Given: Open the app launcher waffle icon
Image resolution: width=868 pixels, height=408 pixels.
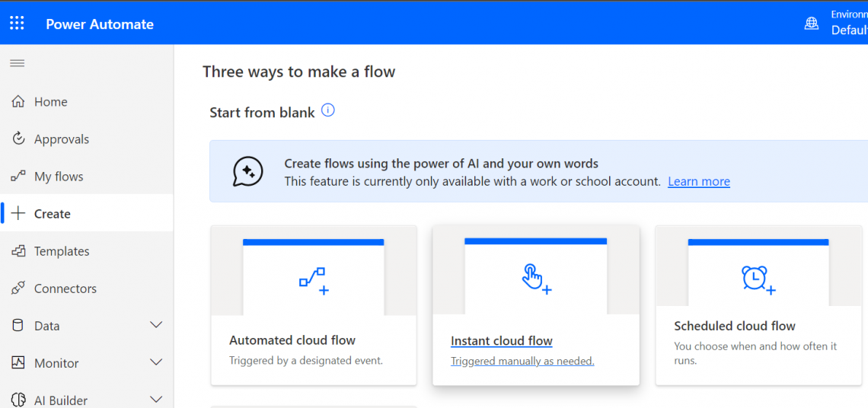Looking at the screenshot, I should [x=17, y=24].
